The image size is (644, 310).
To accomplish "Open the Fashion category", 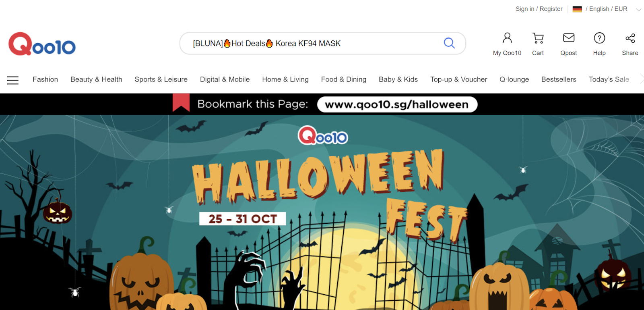I will click(x=45, y=79).
